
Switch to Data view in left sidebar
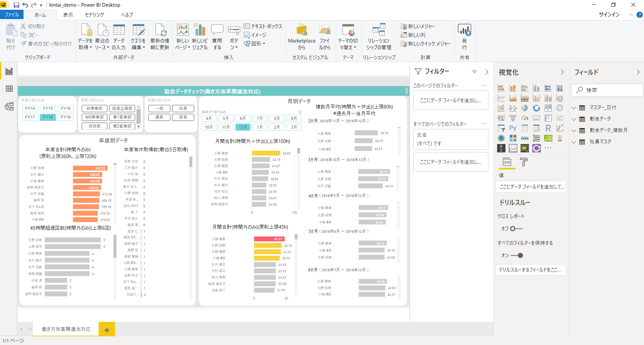pyautogui.click(x=9, y=88)
